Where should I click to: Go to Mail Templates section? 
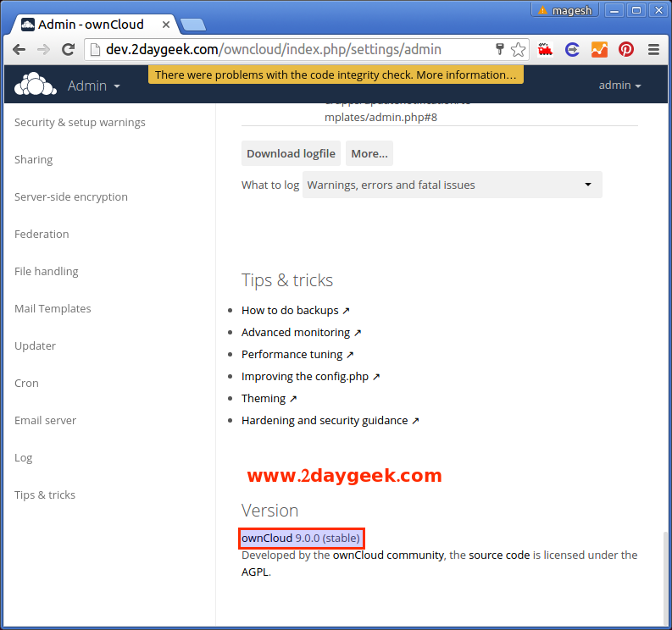(53, 309)
